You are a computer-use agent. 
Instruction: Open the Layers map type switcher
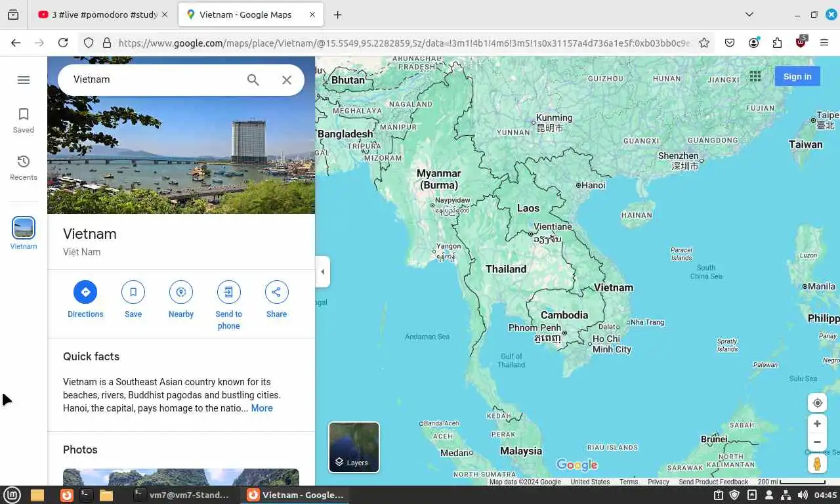(354, 447)
